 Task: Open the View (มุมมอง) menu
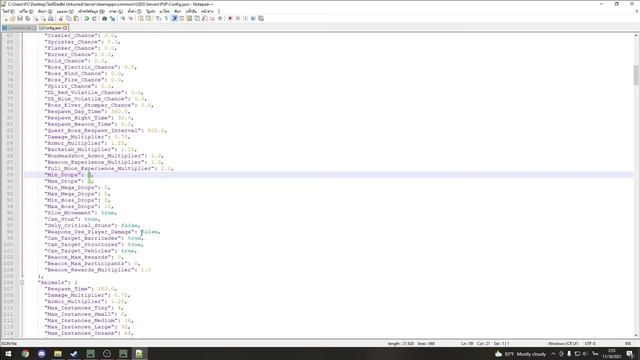(x=65, y=11)
